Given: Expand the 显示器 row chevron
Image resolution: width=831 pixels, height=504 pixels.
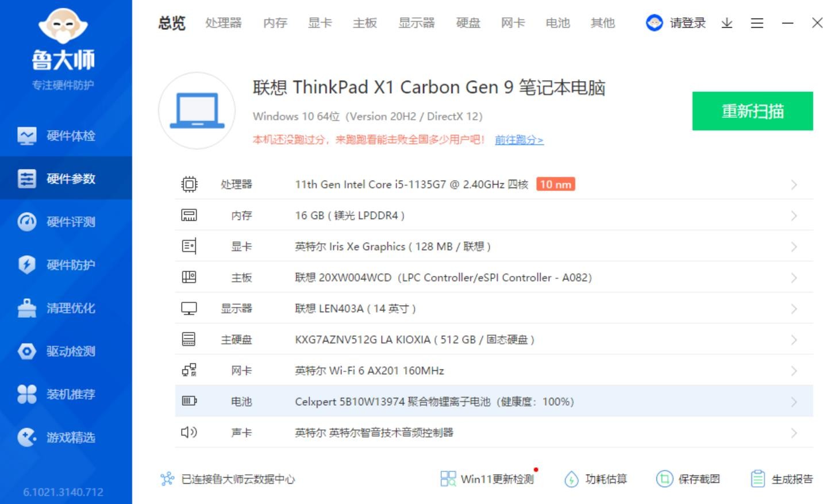Looking at the screenshot, I should pos(794,309).
